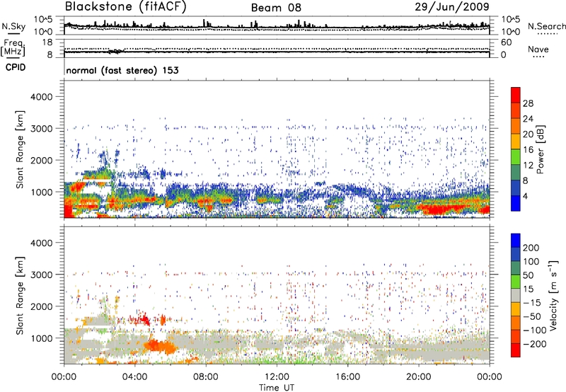Image resolution: width=566 pixels, height=392 pixels.
Task: Click the "50" velocity color bar label
Action: coord(528,275)
